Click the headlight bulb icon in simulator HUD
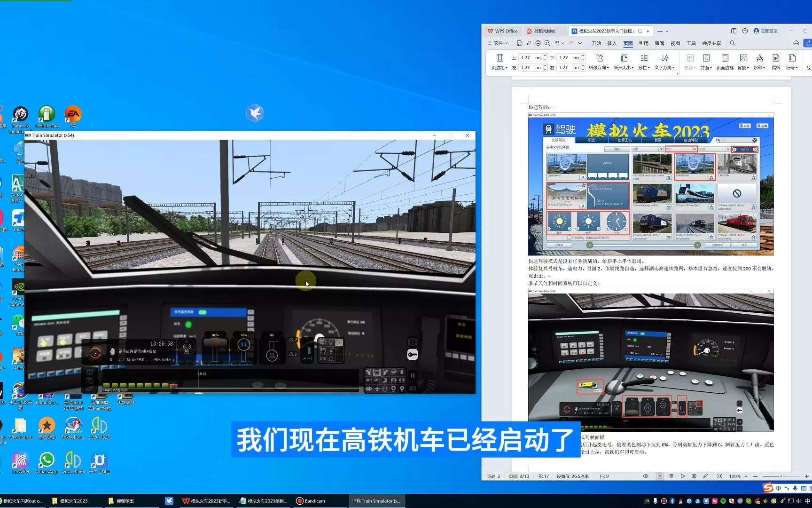The height and width of the screenshot is (508, 812). point(331,342)
